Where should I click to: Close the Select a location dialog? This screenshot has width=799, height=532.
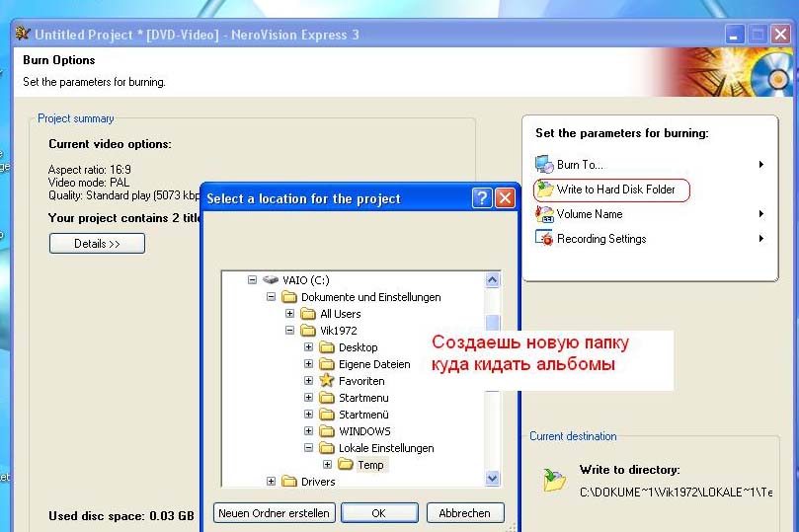[x=505, y=198]
